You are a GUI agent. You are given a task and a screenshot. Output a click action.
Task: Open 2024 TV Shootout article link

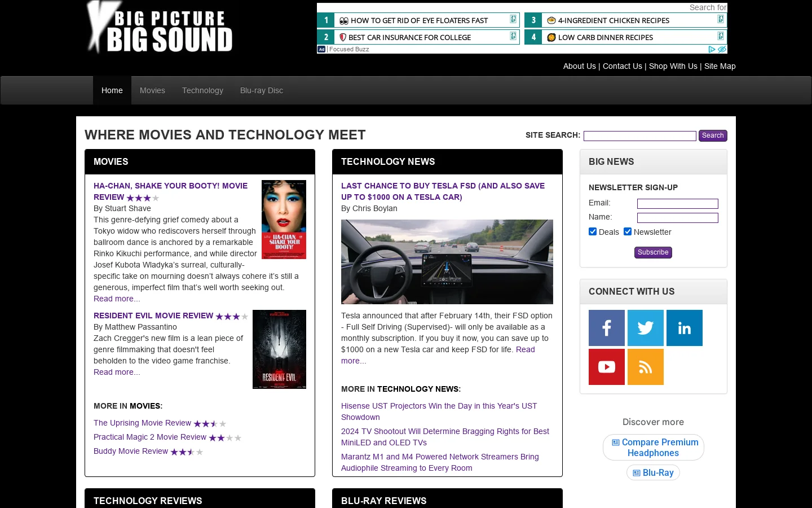pos(445,437)
